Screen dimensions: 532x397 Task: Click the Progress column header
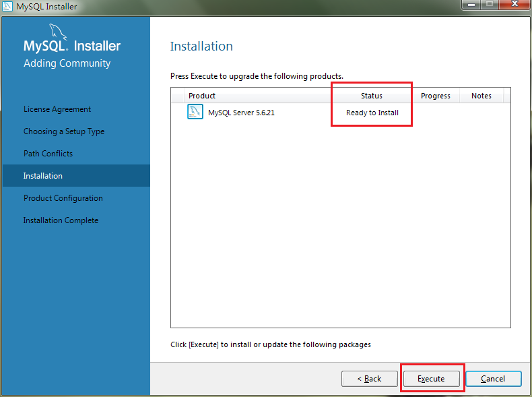tap(435, 96)
